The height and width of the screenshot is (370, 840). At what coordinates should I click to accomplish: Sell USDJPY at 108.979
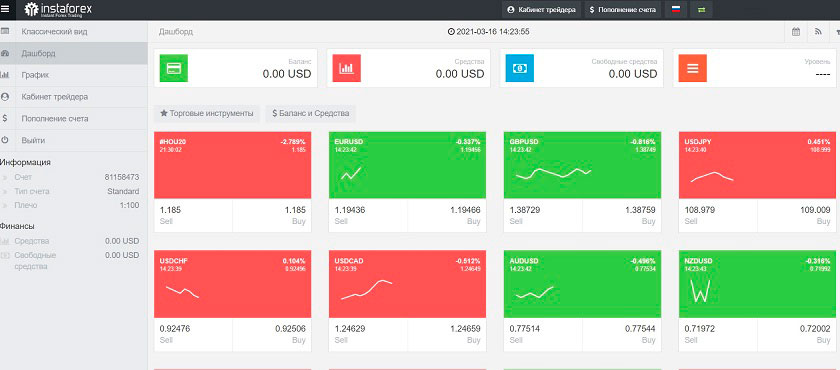[718, 216]
